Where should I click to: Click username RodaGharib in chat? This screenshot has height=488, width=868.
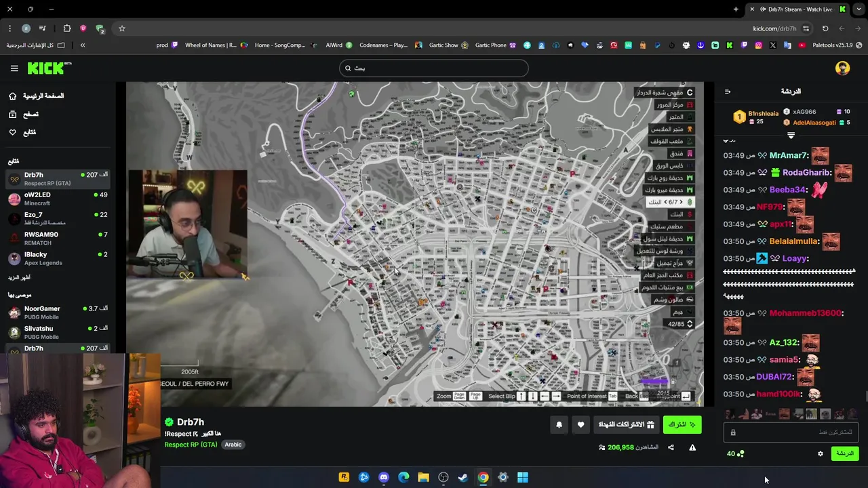(804, 173)
